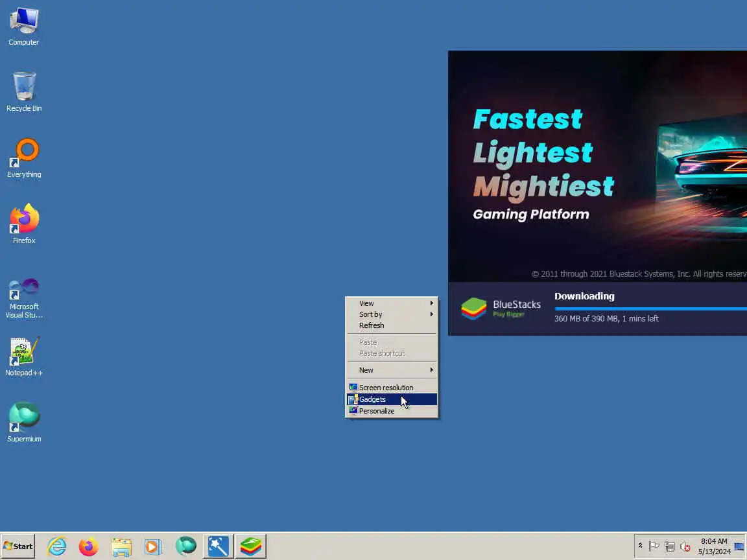The height and width of the screenshot is (560, 747).
Task: Show hidden system tray icons arrow
Action: [x=640, y=546]
